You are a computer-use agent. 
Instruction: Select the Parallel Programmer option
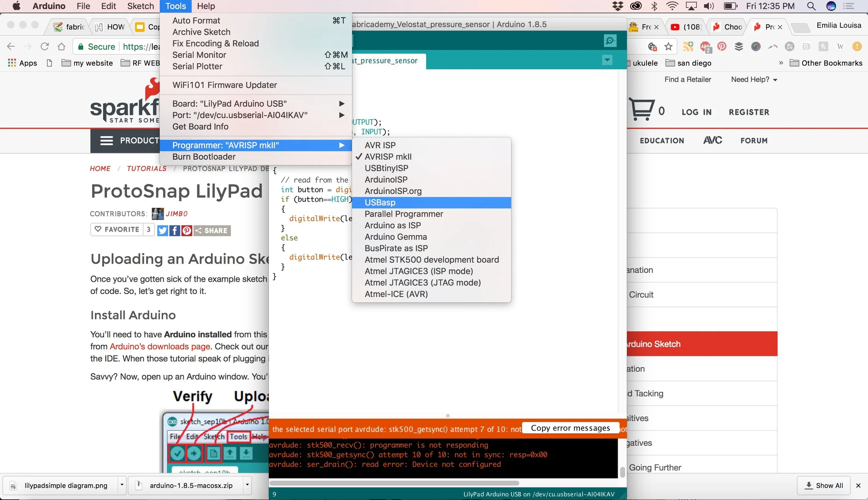click(x=431, y=214)
